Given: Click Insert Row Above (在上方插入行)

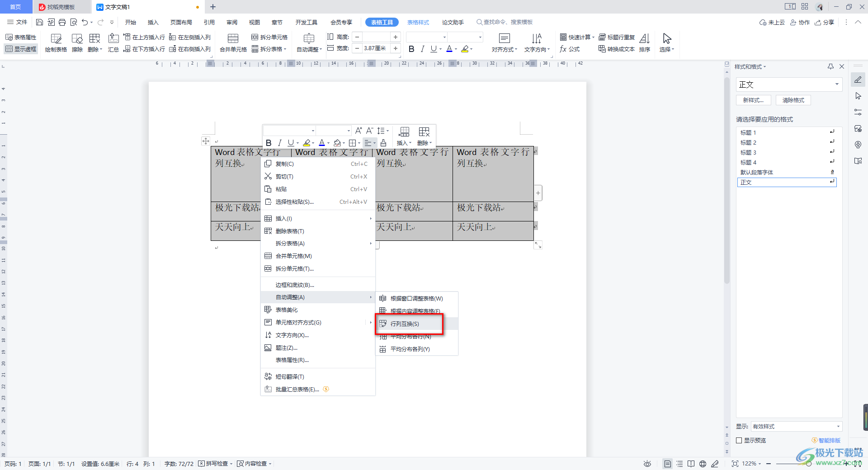Looking at the screenshot, I should pyautogui.click(x=145, y=37).
